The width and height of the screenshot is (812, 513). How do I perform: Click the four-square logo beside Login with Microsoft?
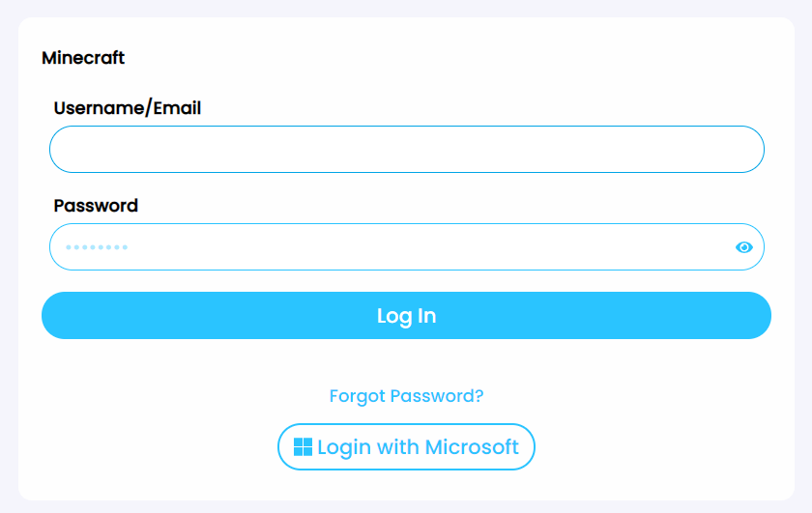point(303,446)
